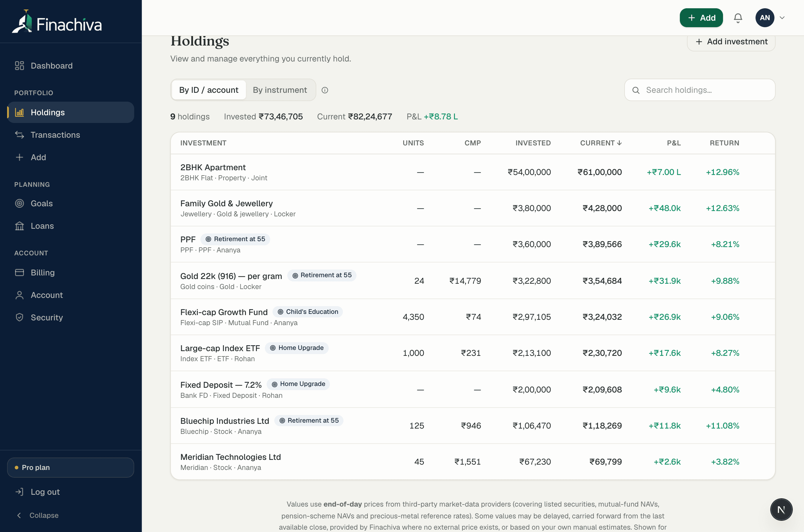Click the 4,350 units cell
This screenshot has width=804, height=532.
tap(413, 317)
